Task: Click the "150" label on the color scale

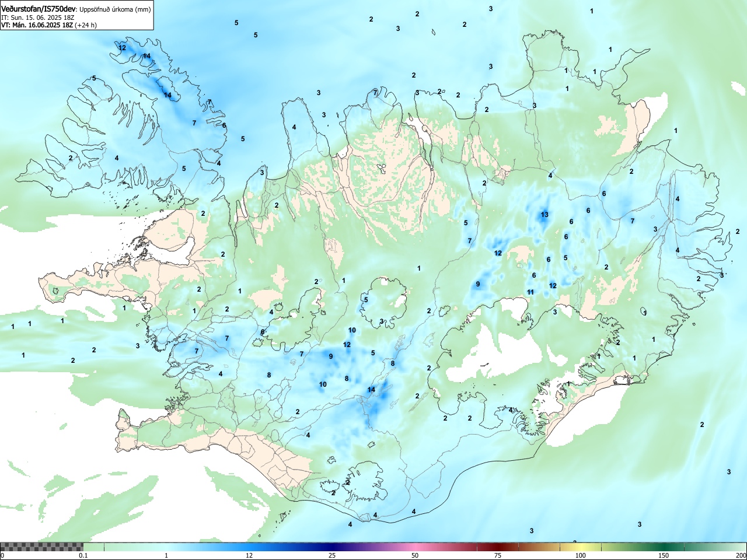Action: pos(664,555)
